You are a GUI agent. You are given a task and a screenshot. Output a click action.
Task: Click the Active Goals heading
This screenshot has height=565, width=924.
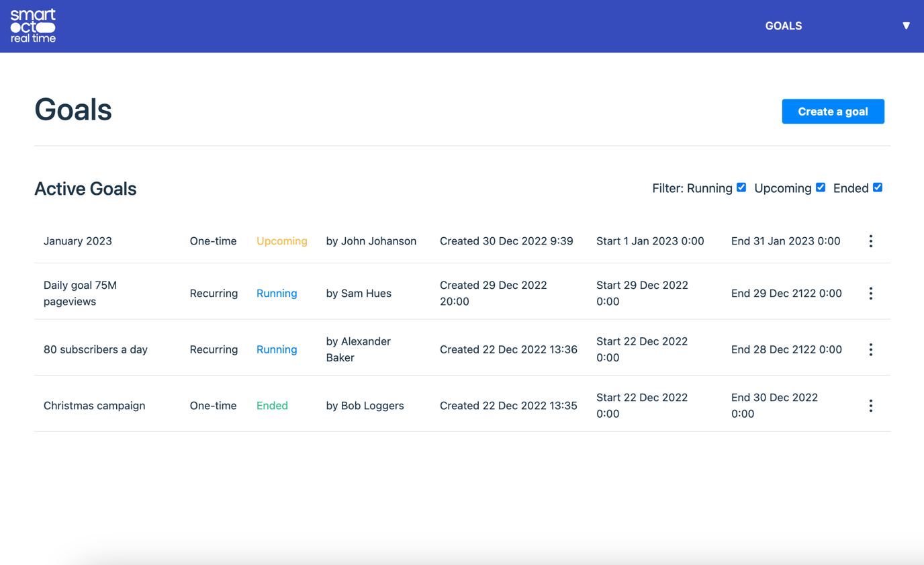85,189
